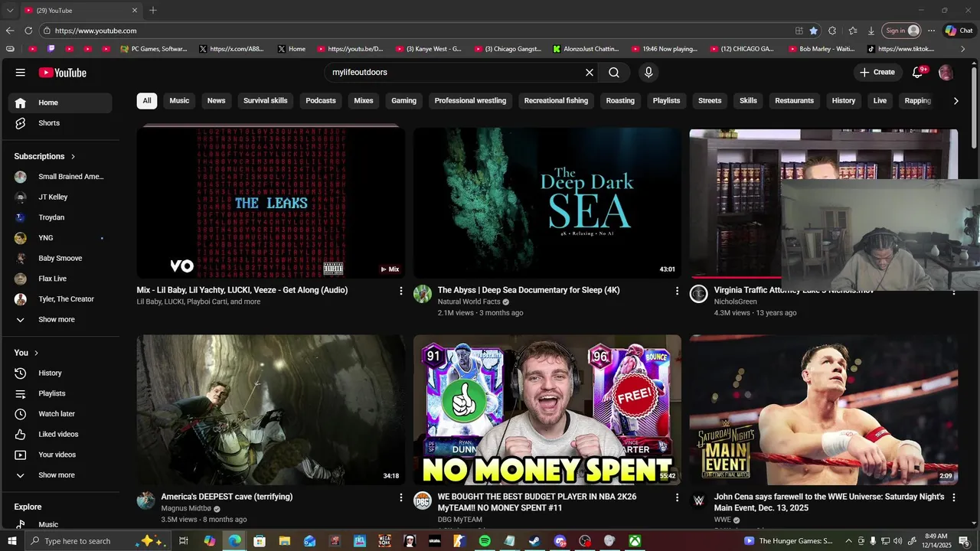Select the Survival skills chip
The image size is (980, 551).
(266, 100)
